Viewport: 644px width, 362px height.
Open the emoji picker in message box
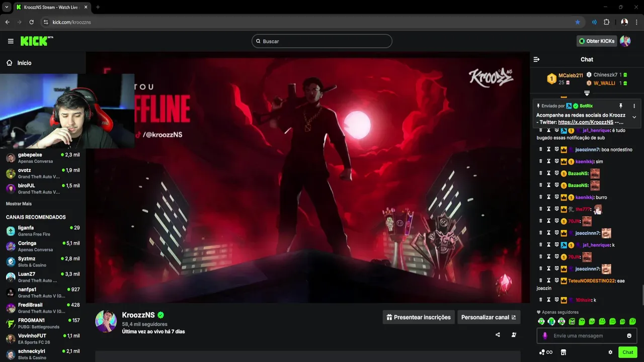click(629, 336)
